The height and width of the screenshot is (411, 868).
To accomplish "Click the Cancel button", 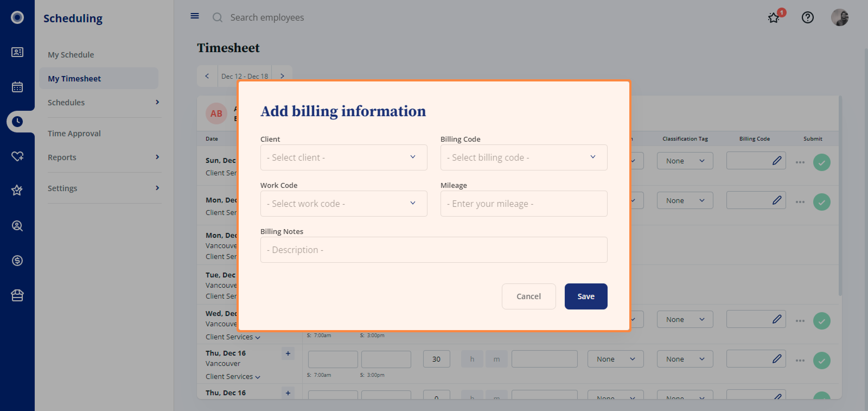I will tap(528, 296).
